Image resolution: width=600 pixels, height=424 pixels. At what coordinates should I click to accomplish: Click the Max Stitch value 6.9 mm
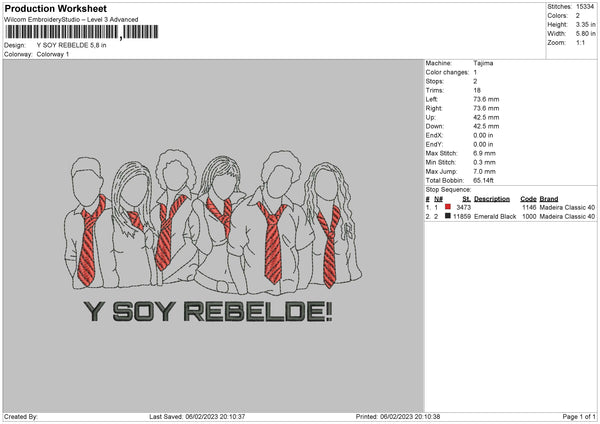[x=484, y=153]
